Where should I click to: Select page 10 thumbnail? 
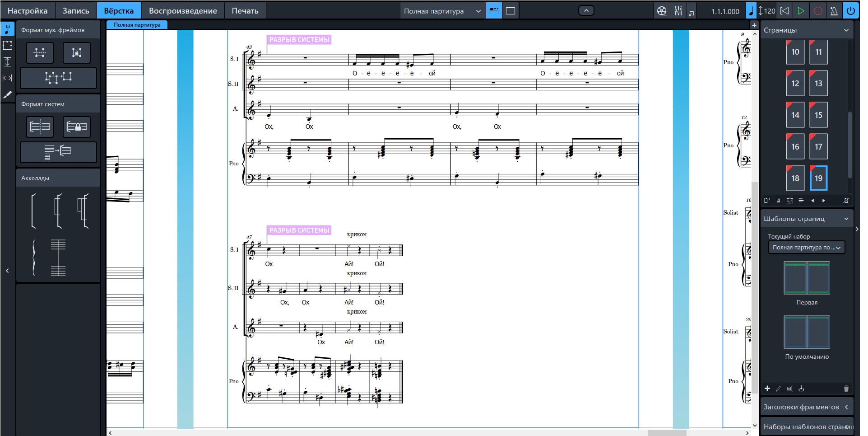point(795,52)
